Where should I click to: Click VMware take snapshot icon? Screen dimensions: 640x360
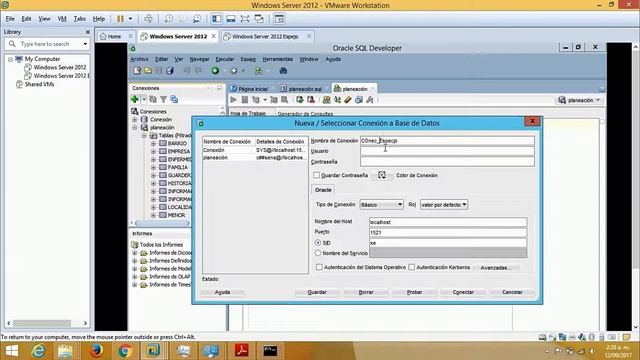point(169,19)
